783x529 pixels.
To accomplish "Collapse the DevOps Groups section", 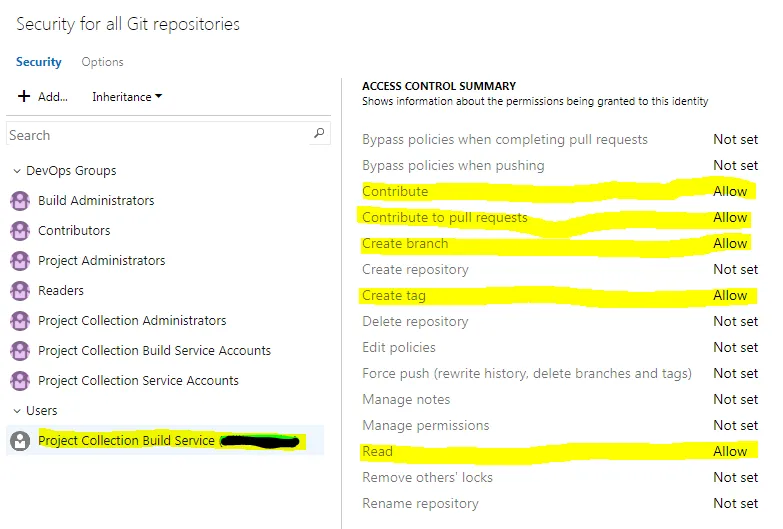I will (x=17, y=171).
